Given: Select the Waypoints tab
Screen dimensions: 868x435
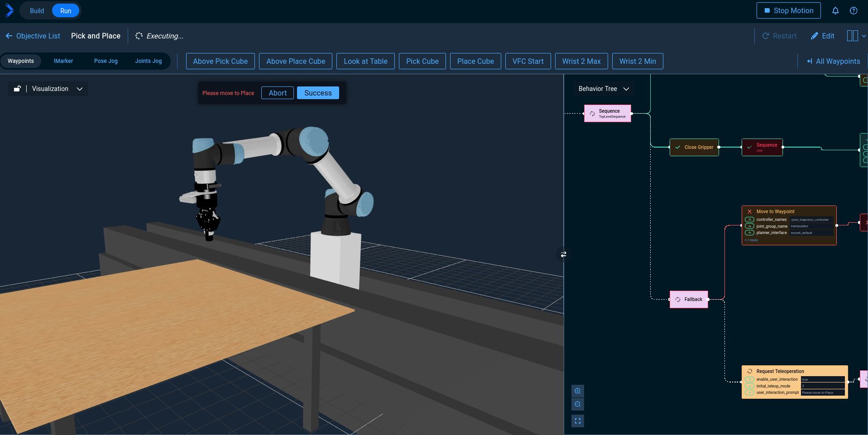Looking at the screenshot, I should pyautogui.click(x=21, y=61).
